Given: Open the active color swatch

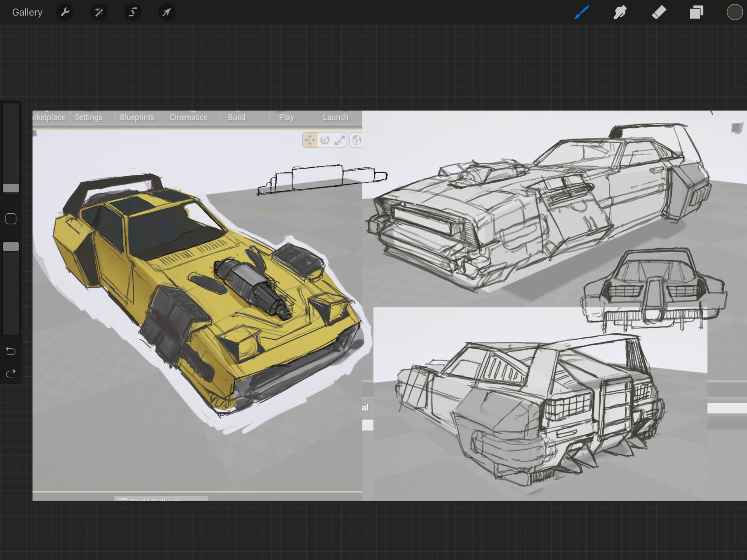Looking at the screenshot, I should pyautogui.click(x=735, y=12).
